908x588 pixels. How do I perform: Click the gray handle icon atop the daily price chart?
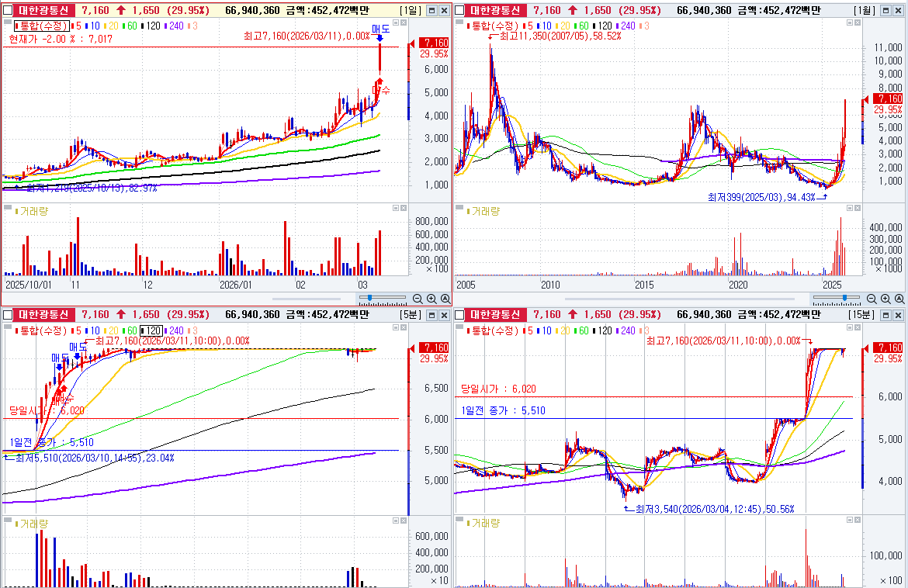click(x=8, y=22)
